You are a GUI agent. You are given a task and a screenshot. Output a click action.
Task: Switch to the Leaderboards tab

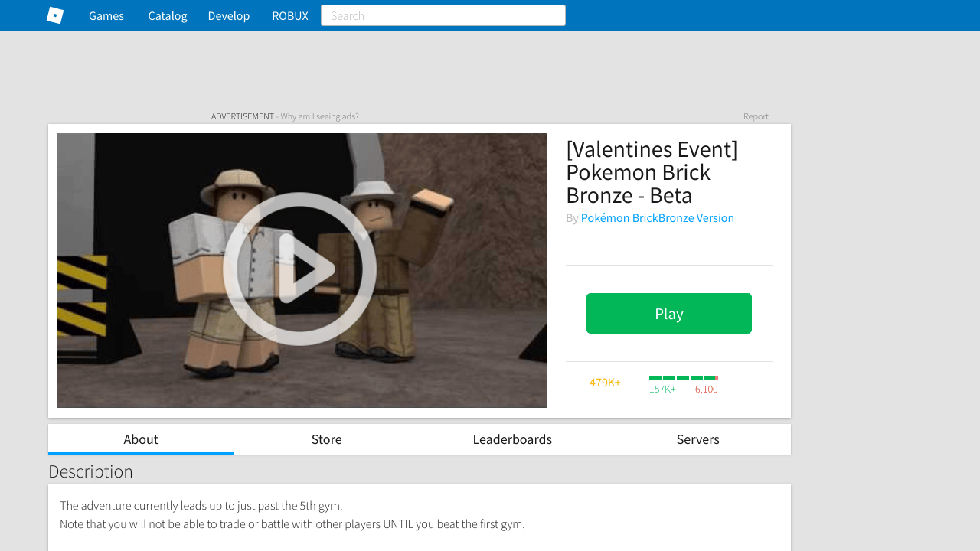(512, 439)
